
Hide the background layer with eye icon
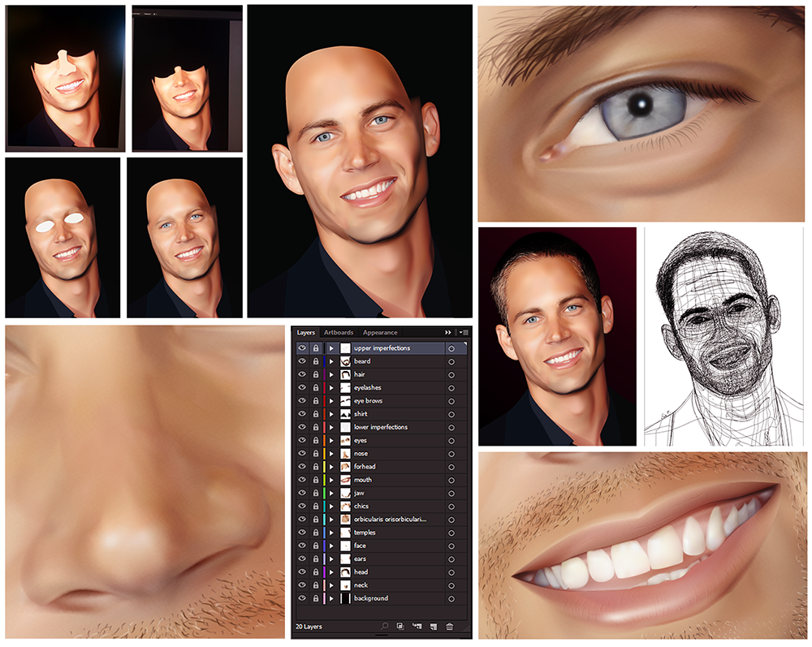(302, 597)
